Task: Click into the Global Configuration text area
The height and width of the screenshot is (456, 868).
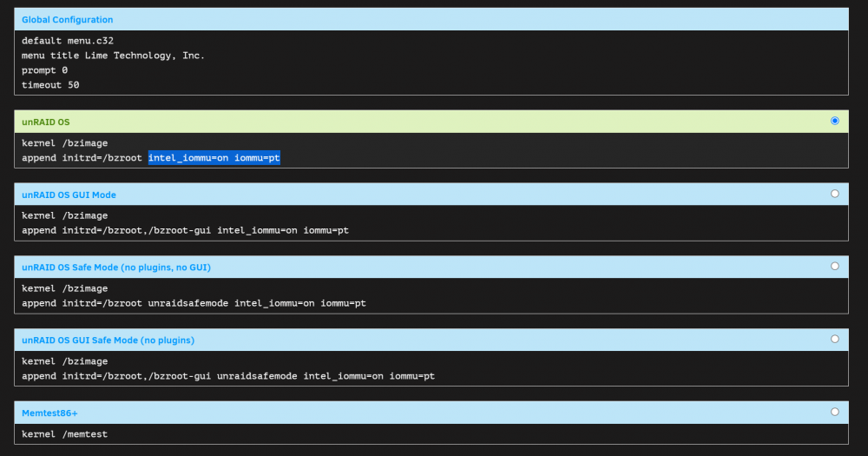Action: 431,63
